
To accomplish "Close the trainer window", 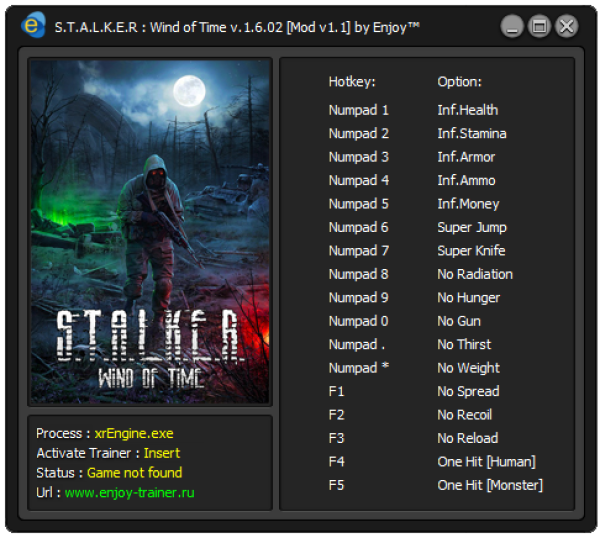I will pos(566,26).
